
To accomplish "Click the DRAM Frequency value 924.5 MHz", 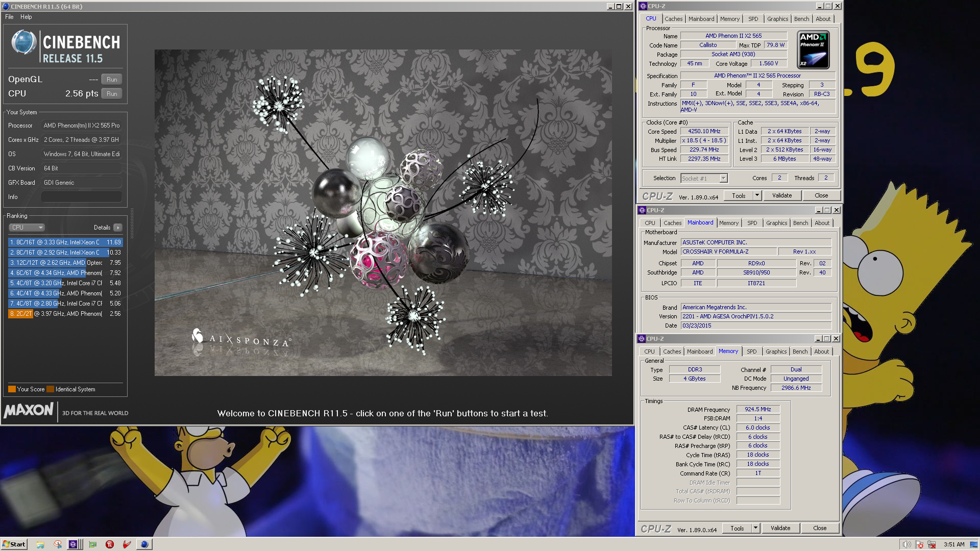I will [x=758, y=409].
